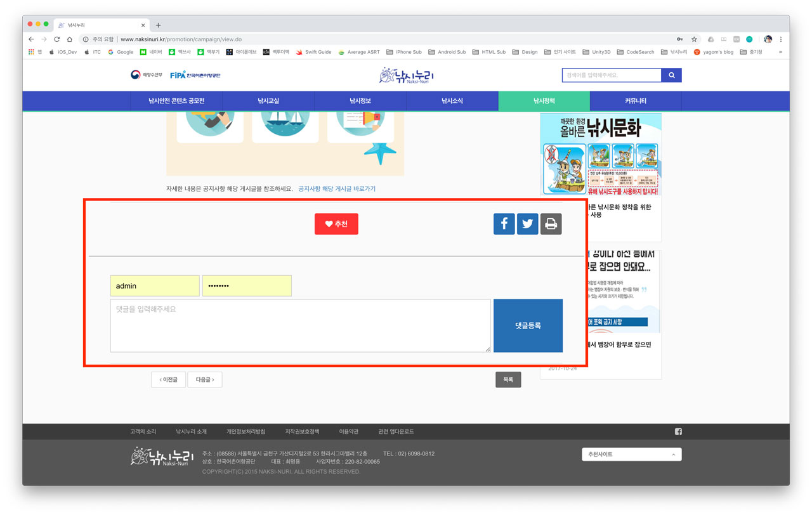Image resolution: width=812 pixels, height=515 pixels.
Task: Share the page via the Twitter icon
Action: [527, 223]
